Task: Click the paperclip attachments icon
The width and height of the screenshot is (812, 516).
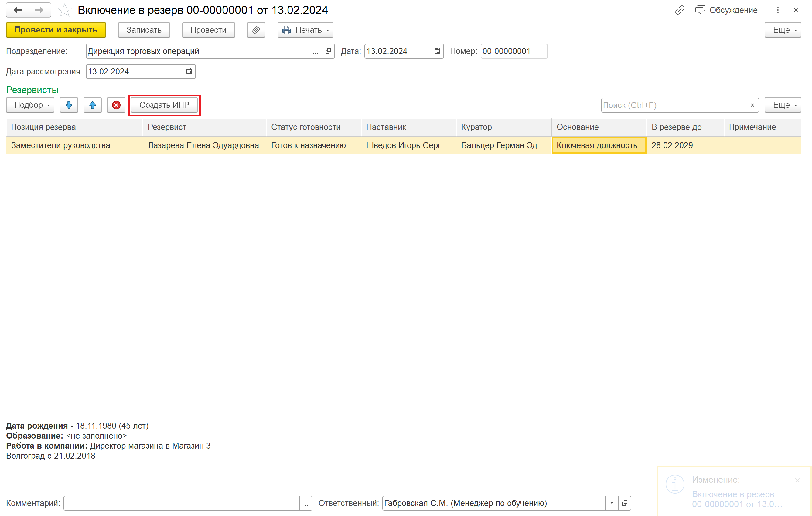Action: [x=256, y=30]
